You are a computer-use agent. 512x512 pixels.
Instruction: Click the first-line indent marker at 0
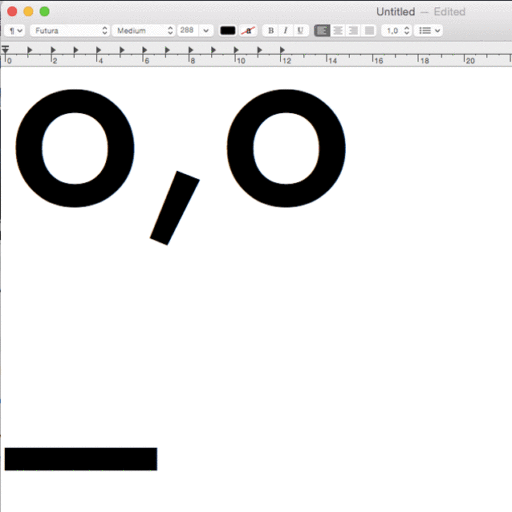[x=5, y=47]
